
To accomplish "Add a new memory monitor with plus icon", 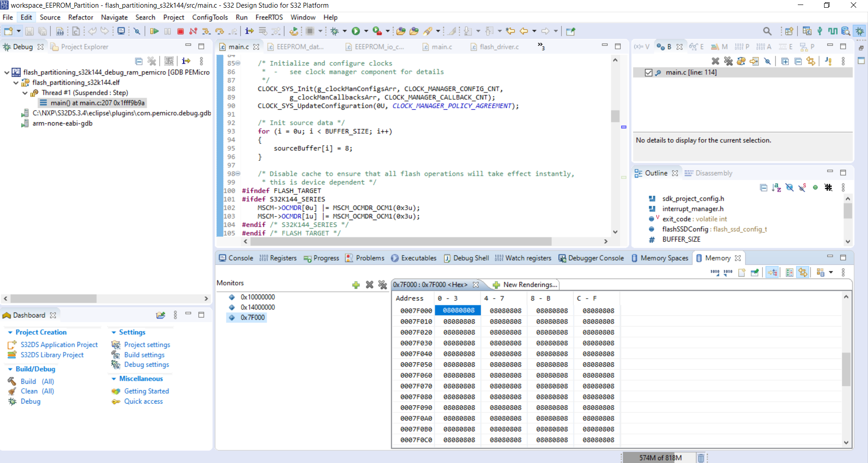I will click(356, 284).
